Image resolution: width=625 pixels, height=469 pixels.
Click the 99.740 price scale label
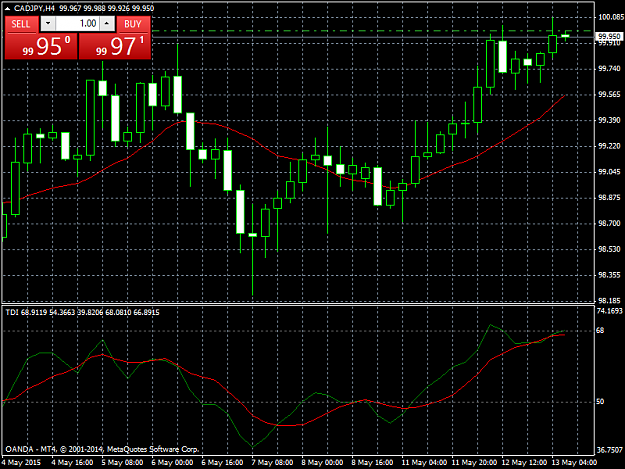[609, 69]
